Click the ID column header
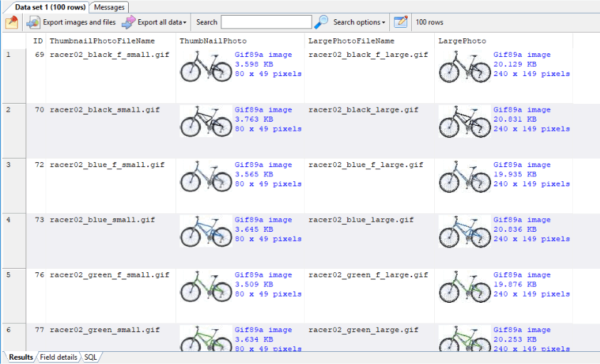Screen dimensions: 600x364 38,41
